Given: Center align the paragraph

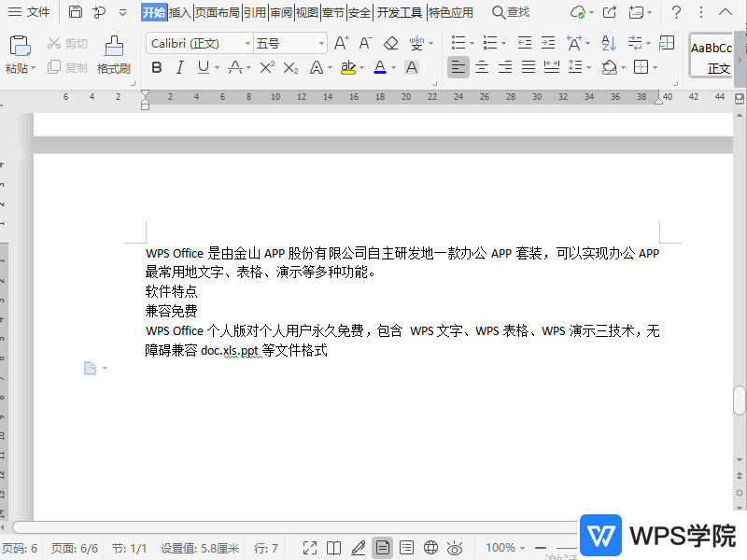Looking at the screenshot, I should coord(482,67).
